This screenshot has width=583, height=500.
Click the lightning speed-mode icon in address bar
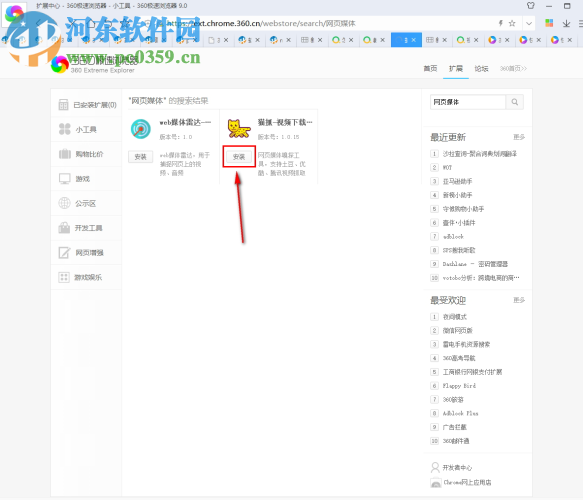500,23
